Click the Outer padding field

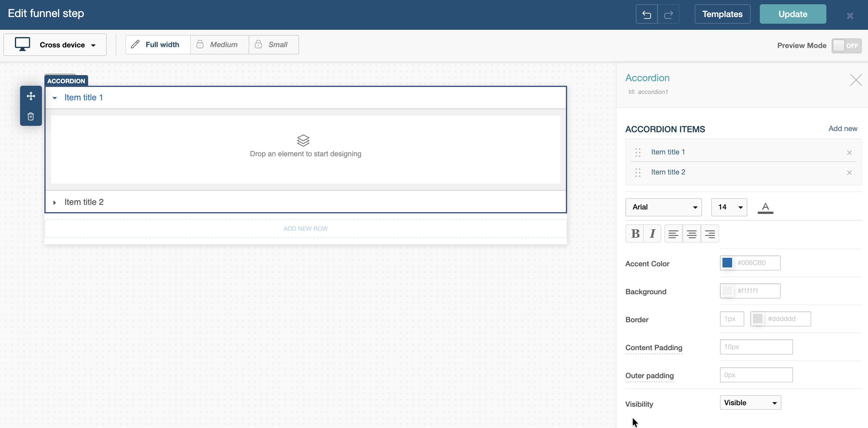756,375
